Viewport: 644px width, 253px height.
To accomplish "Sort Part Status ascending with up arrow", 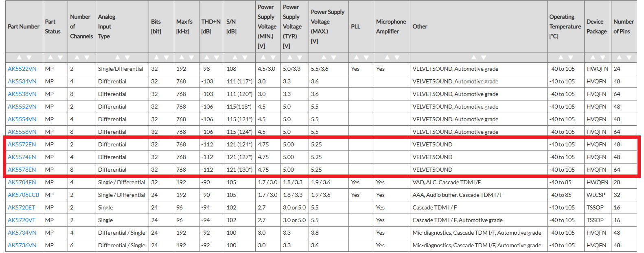I will (50, 57).
